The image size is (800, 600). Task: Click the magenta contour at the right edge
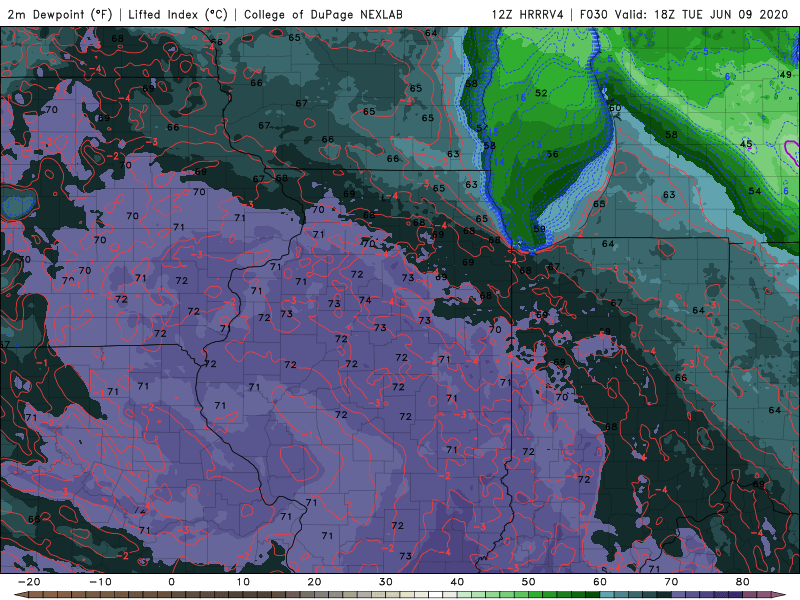tap(791, 153)
